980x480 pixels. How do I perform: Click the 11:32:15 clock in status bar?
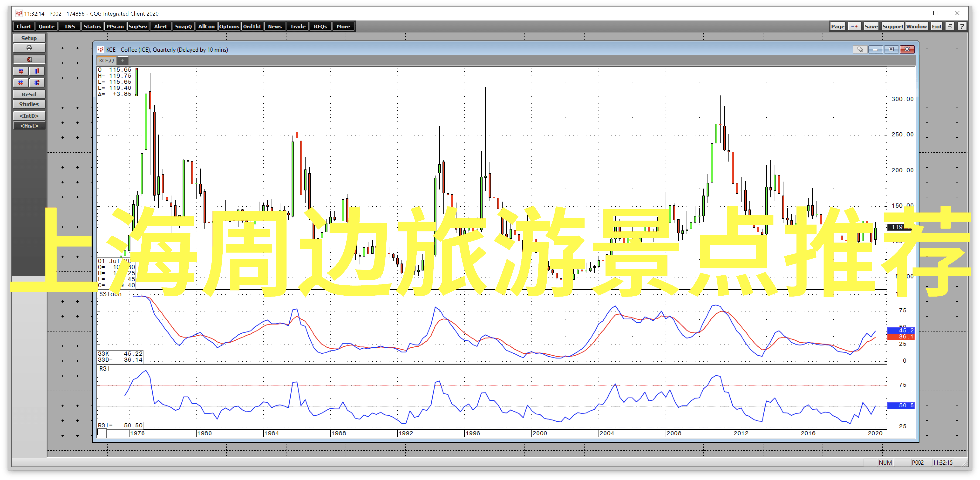(943, 463)
